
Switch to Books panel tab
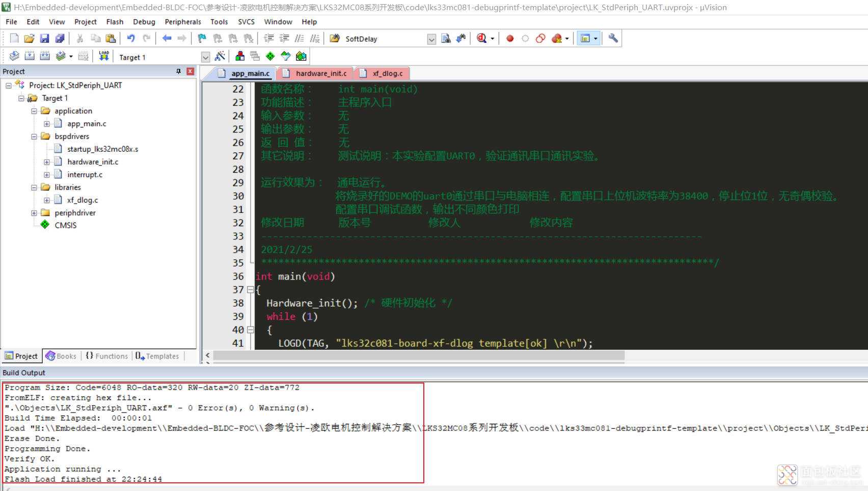[x=61, y=356]
